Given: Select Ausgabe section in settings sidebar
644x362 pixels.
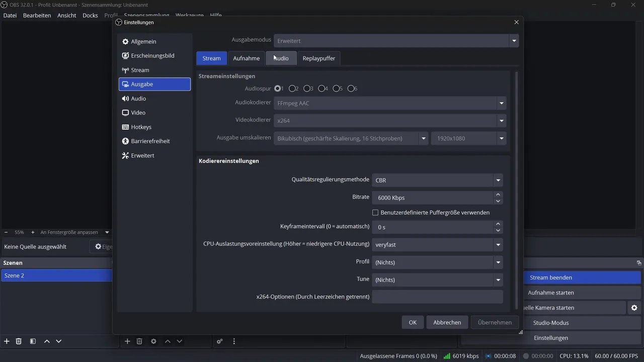Looking at the screenshot, I should point(154,84).
